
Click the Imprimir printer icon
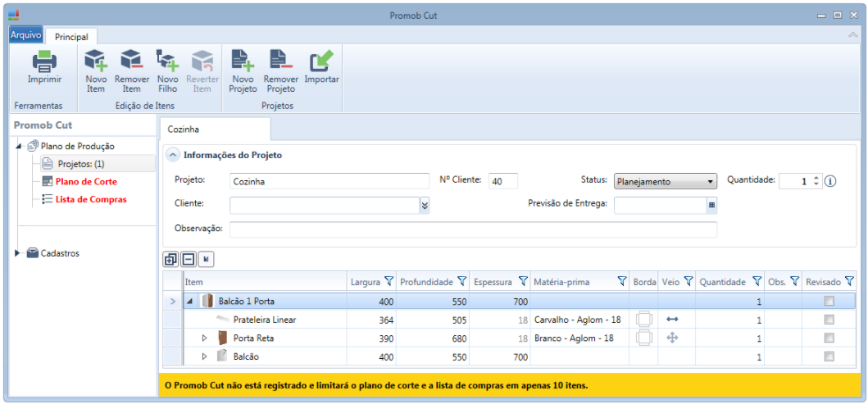click(44, 61)
